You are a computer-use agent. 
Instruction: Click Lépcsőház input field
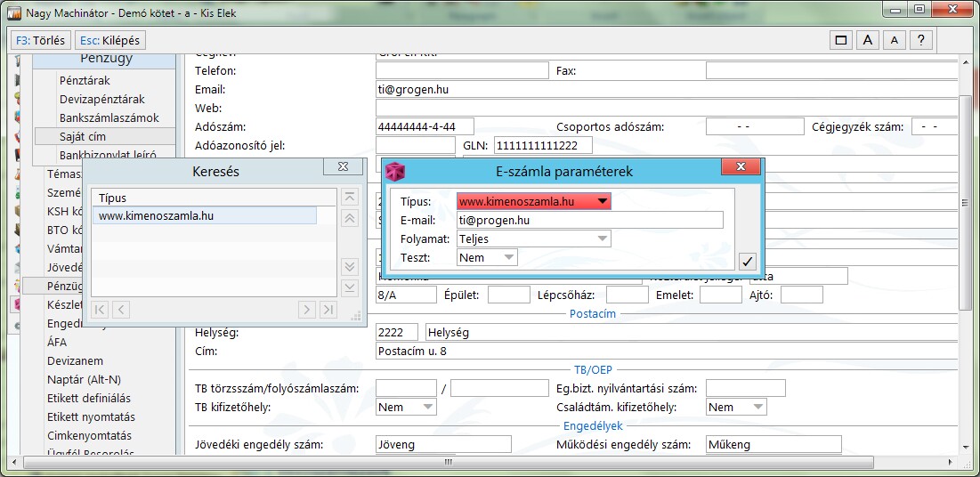click(628, 295)
